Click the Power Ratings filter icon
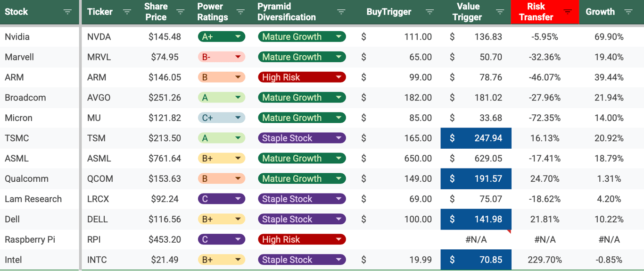The height and width of the screenshot is (271, 644). point(240,12)
